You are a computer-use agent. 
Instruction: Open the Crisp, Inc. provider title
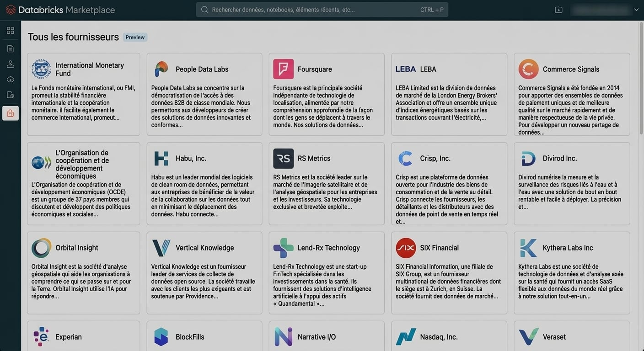435,159
